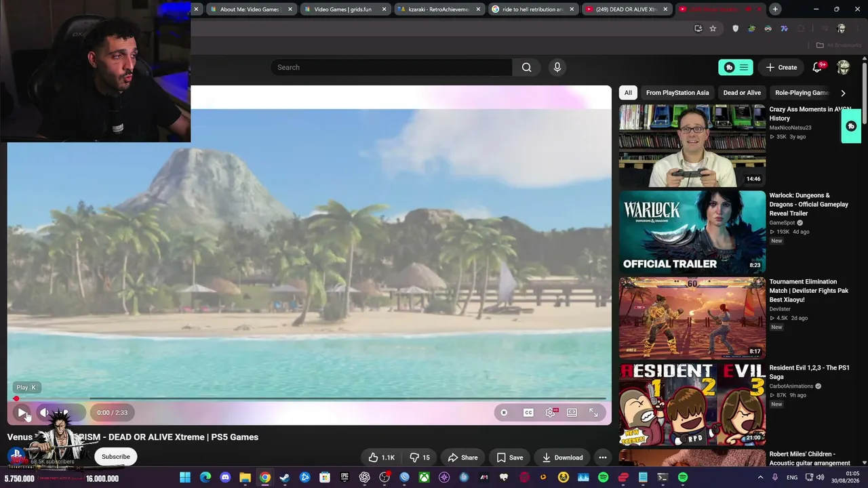This screenshot has height=488, width=868.
Task: Show more filter chips with arrow
Action: coord(843,93)
